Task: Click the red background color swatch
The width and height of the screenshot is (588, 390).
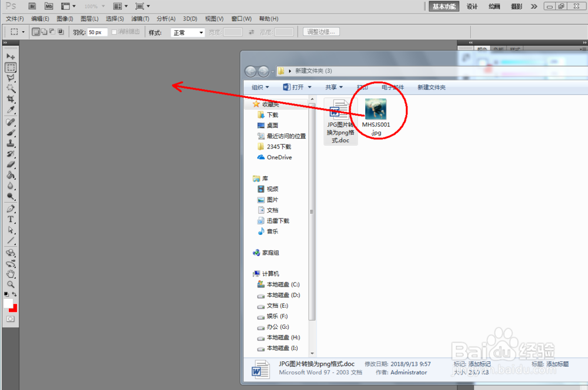Action: pos(14,309)
